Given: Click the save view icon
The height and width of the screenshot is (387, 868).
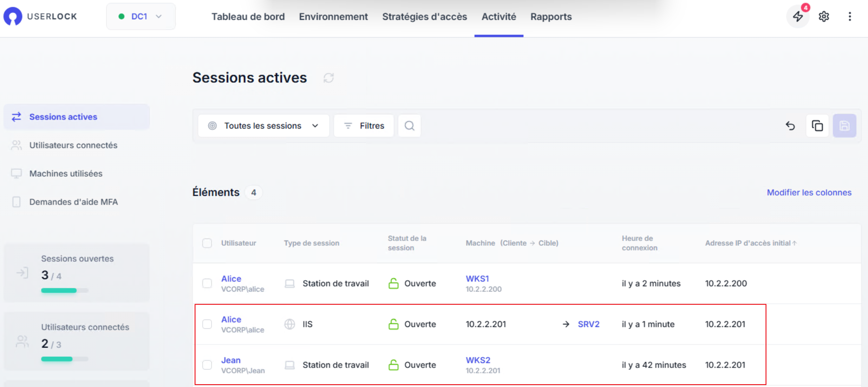Looking at the screenshot, I should coord(844,126).
